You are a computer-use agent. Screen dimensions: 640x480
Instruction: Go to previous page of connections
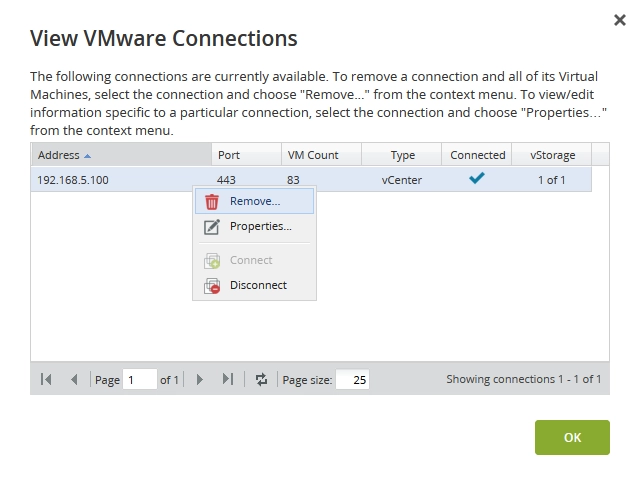pyautogui.click(x=74, y=380)
